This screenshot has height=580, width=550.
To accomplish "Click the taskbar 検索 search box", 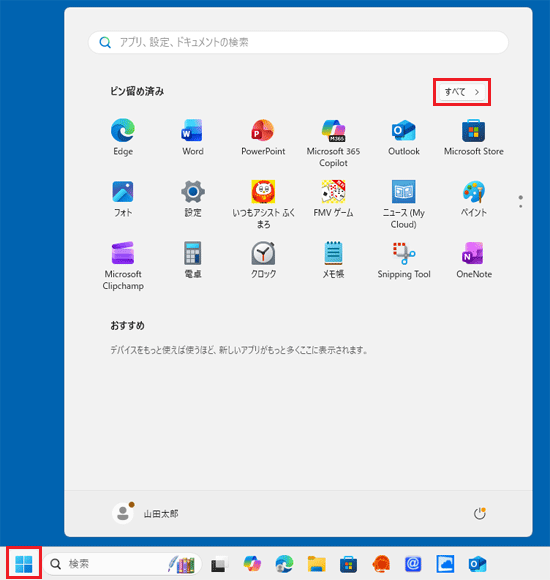I will pyautogui.click(x=122, y=564).
